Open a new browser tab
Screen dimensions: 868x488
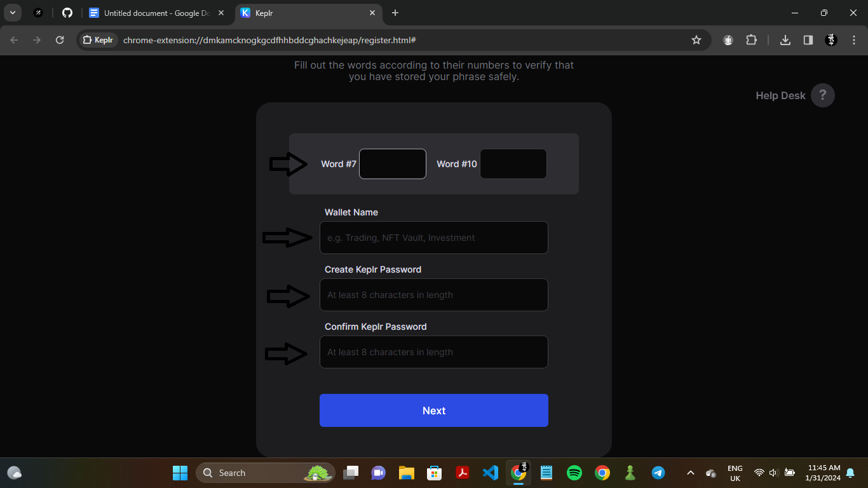395,13
